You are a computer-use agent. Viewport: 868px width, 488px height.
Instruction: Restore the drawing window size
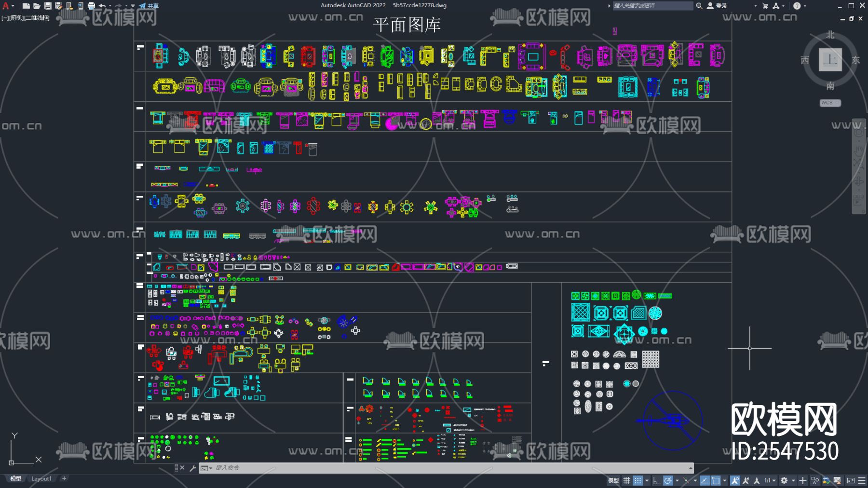coord(852,18)
